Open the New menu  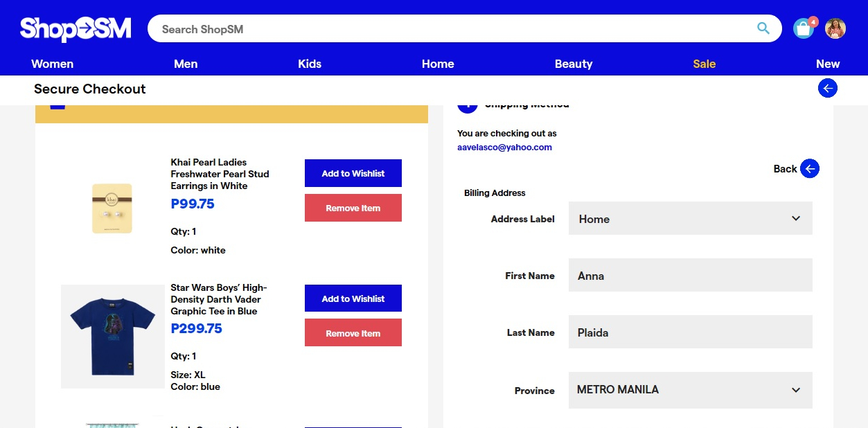tap(828, 64)
